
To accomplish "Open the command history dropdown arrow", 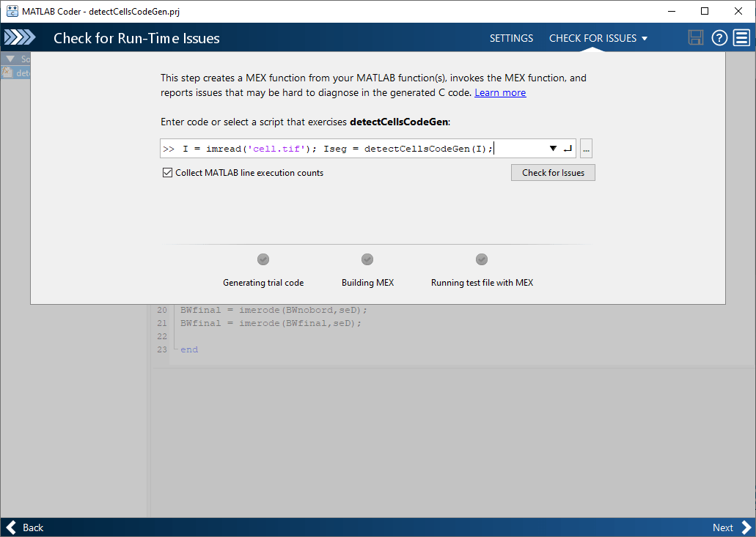I will 553,148.
